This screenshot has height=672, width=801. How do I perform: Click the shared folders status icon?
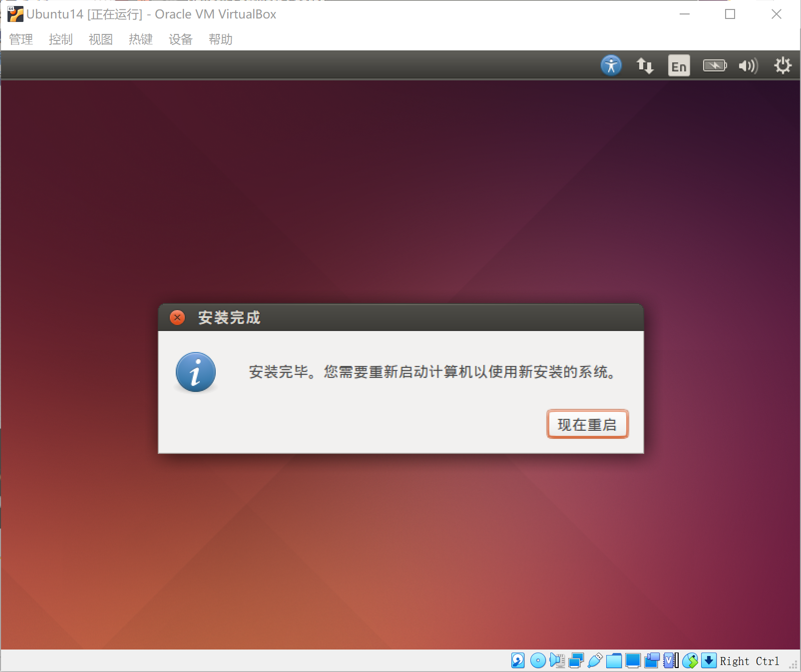click(x=614, y=661)
